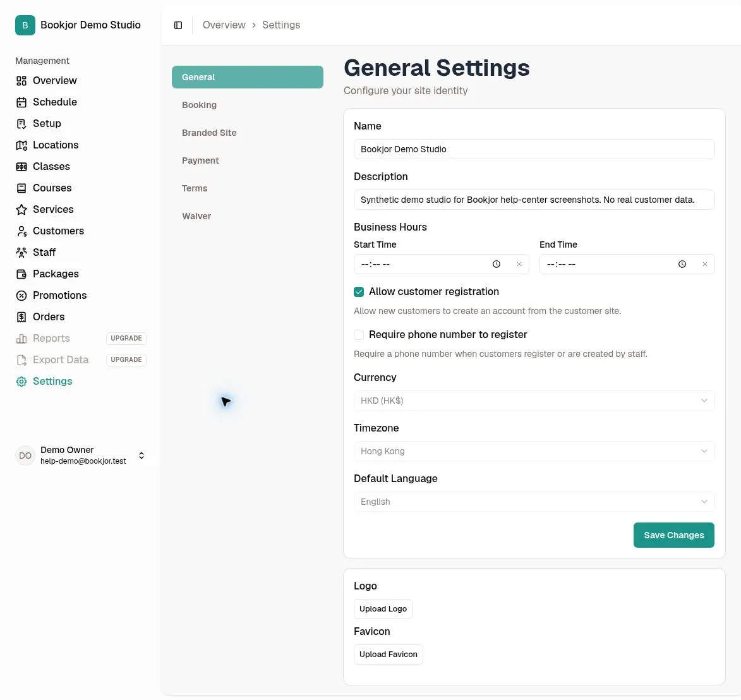The image size is (741, 700).
Task: Click the Settings gear icon
Action: (21, 382)
